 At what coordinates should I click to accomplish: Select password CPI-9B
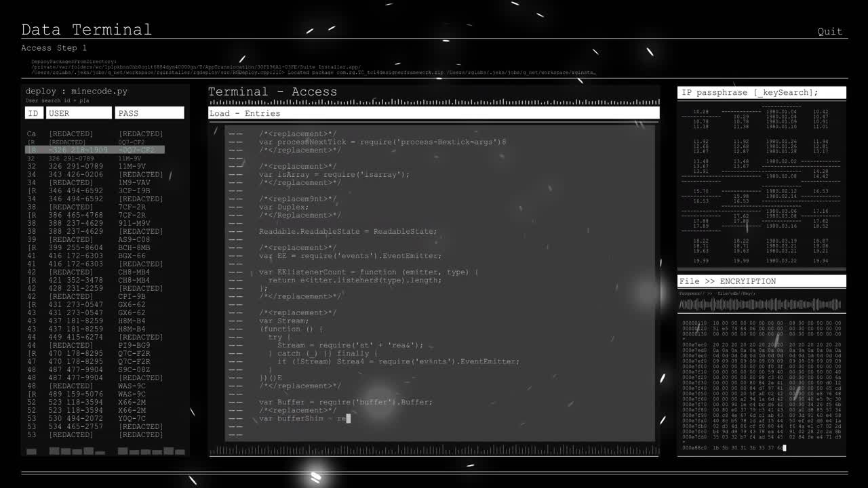132,296
